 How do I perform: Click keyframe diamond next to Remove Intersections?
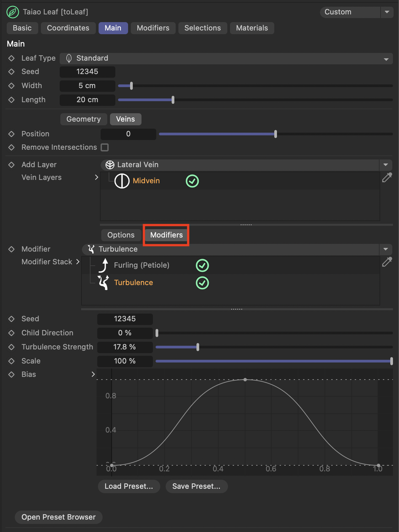coord(11,147)
